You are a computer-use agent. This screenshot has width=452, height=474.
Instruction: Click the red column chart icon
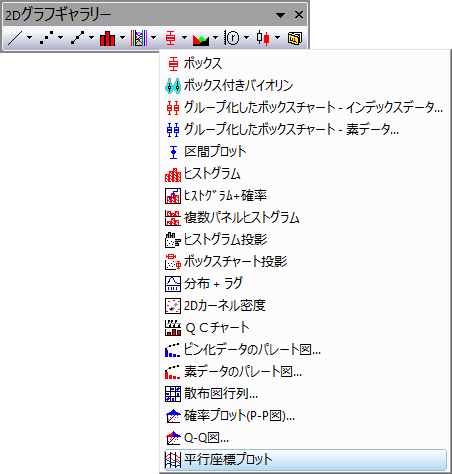[x=107, y=38]
